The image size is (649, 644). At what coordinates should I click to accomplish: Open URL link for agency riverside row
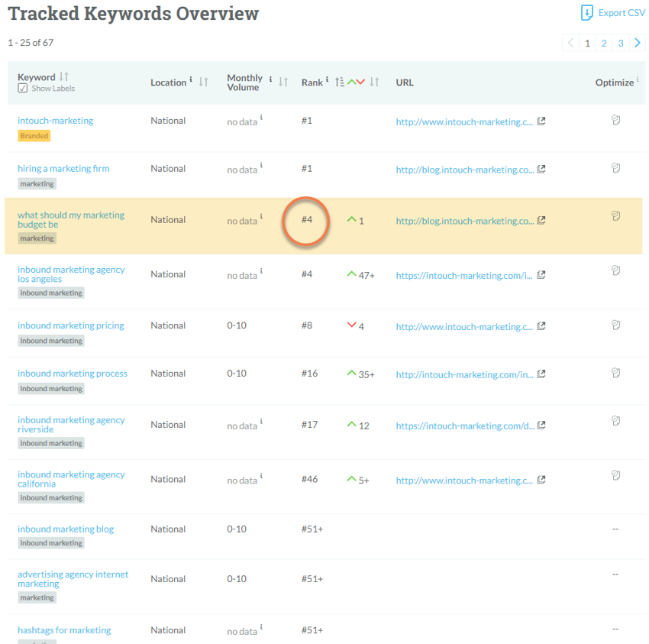[464, 426]
